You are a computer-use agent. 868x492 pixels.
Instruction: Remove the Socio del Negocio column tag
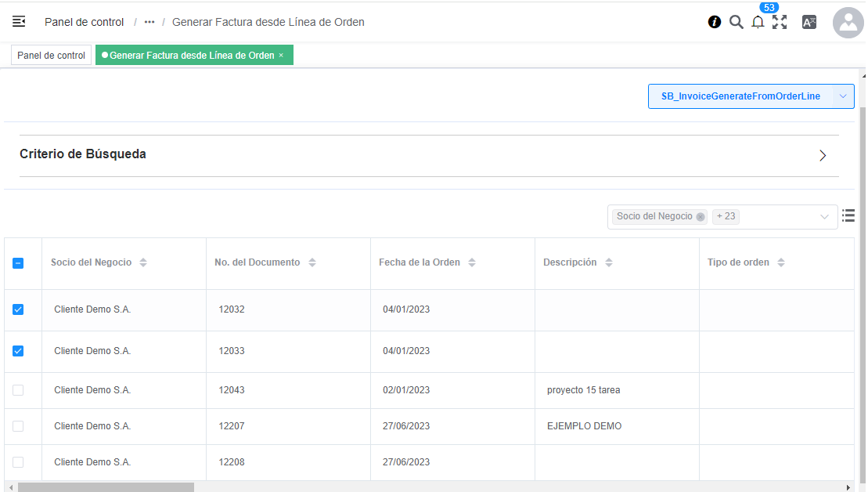pyautogui.click(x=700, y=217)
